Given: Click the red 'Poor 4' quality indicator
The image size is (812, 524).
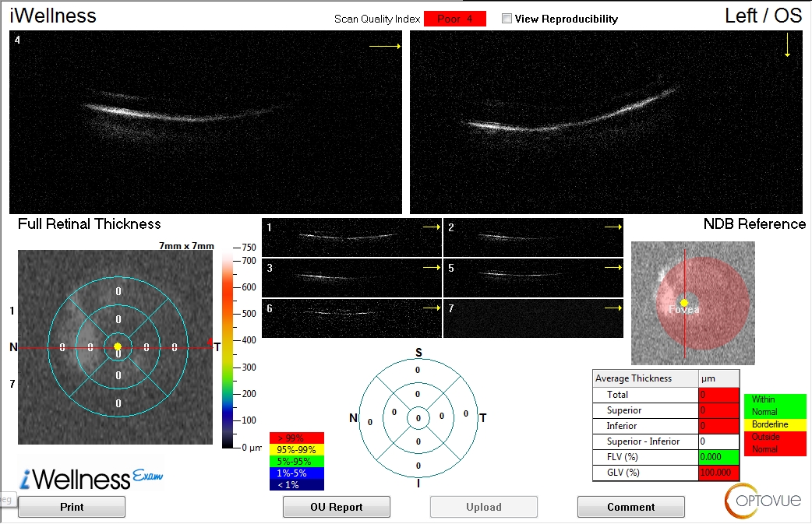Looking at the screenshot, I should pyautogui.click(x=454, y=18).
